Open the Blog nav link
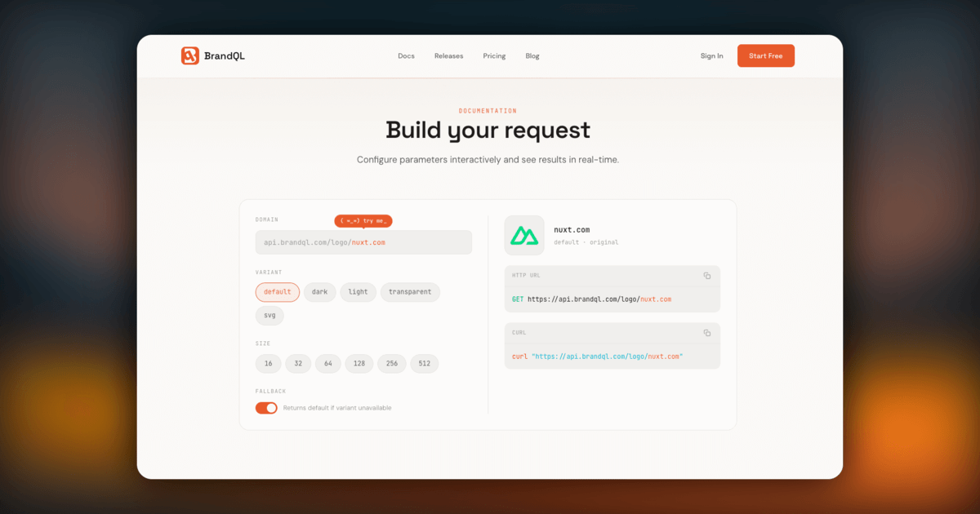980x514 pixels. (x=532, y=56)
